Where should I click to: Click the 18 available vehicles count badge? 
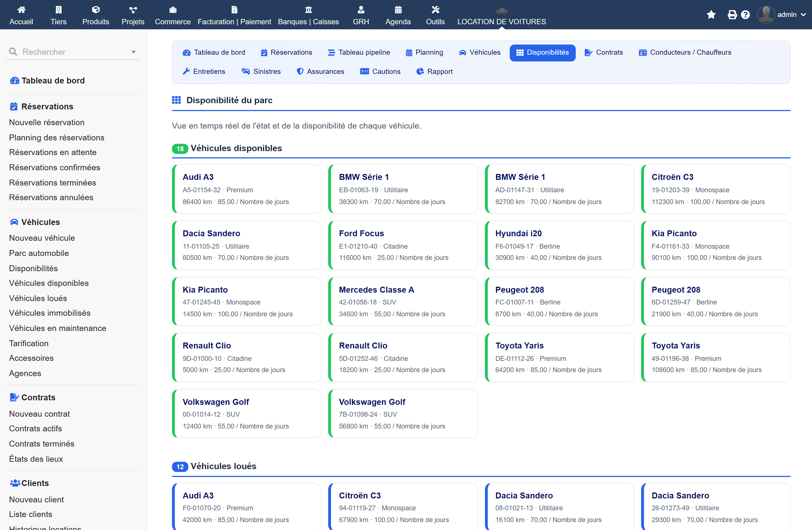pyautogui.click(x=180, y=149)
